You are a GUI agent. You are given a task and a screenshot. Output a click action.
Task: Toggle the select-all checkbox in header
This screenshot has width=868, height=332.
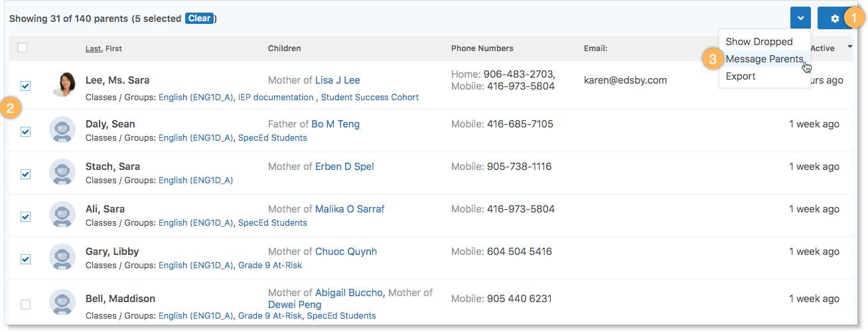click(x=23, y=48)
